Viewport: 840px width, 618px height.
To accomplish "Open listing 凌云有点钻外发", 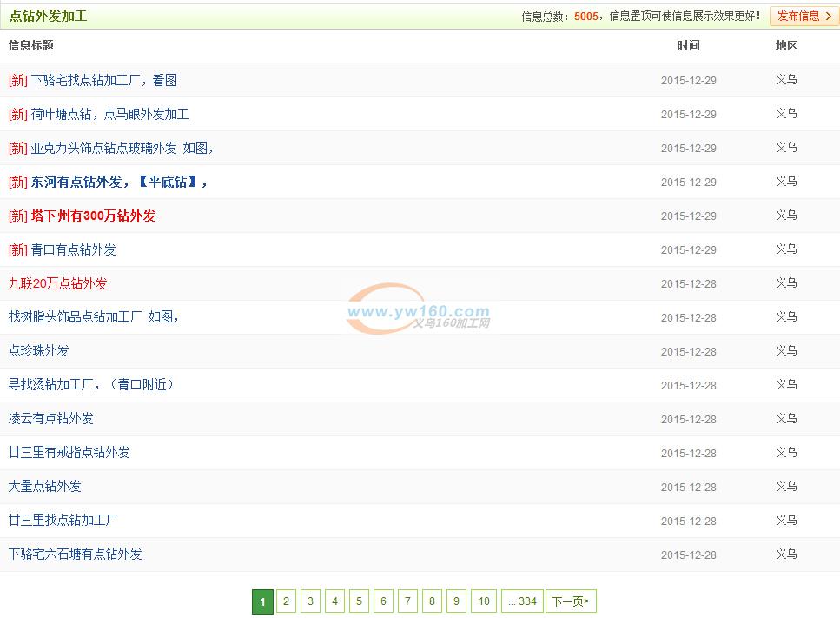I will coord(51,418).
